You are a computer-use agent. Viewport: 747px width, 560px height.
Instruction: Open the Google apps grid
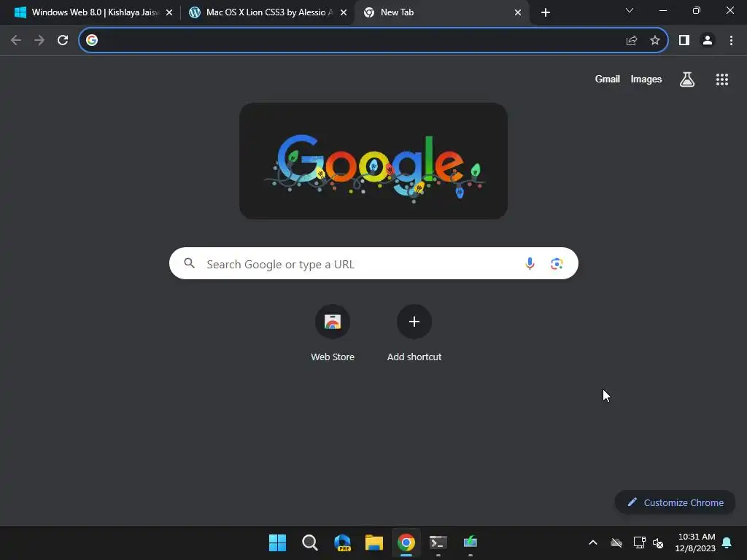722,79
